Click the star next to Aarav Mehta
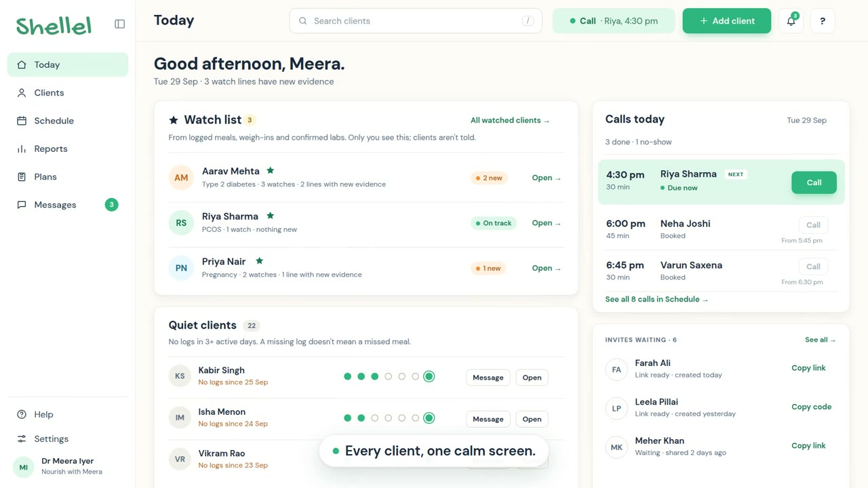Viewport: 868px width, 488px height. tap(271, 171)
